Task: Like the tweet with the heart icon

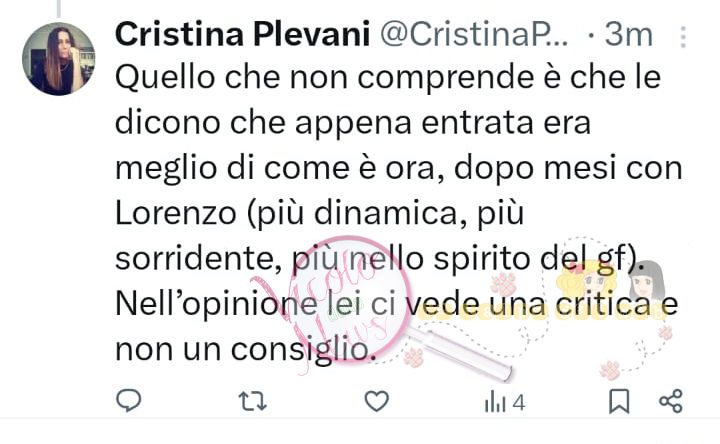Action: click(377, 401)
